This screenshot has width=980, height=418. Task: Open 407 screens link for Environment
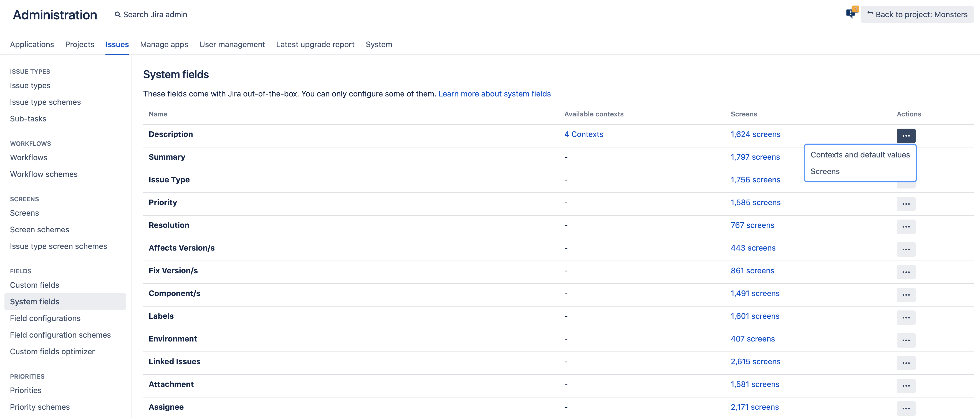coord(752,339)
